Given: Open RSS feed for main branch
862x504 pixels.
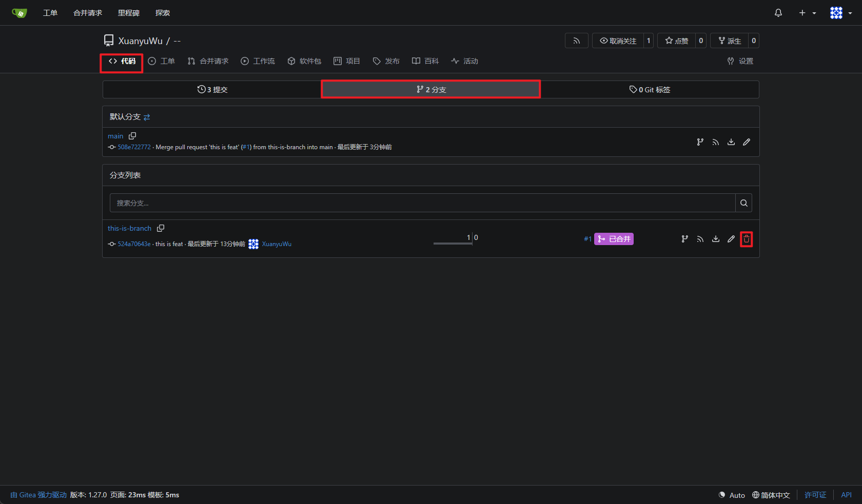Looking at the screenshot, I should pos(716,142).
